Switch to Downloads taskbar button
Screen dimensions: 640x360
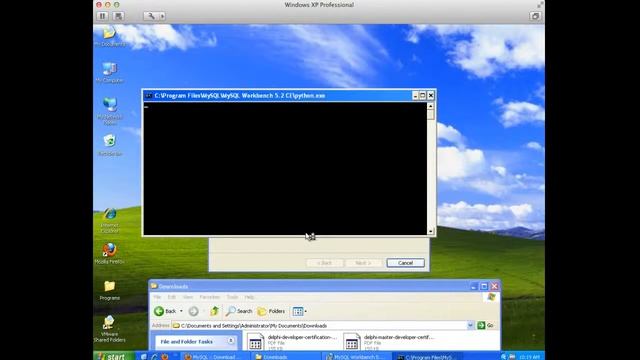[285, 356]
